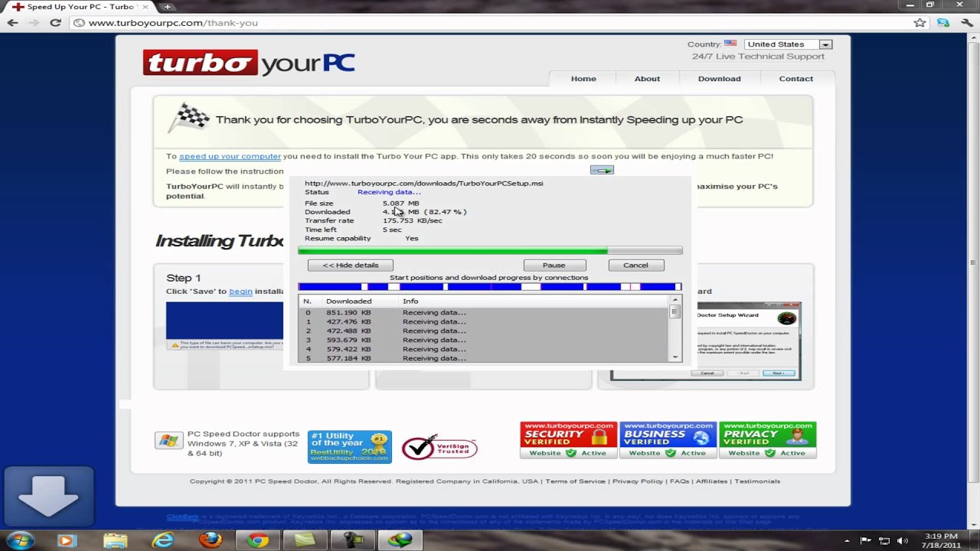Screen dimensions: 980x551
Task: Open the Windows Start menu
Action: (x=21, y=540)
